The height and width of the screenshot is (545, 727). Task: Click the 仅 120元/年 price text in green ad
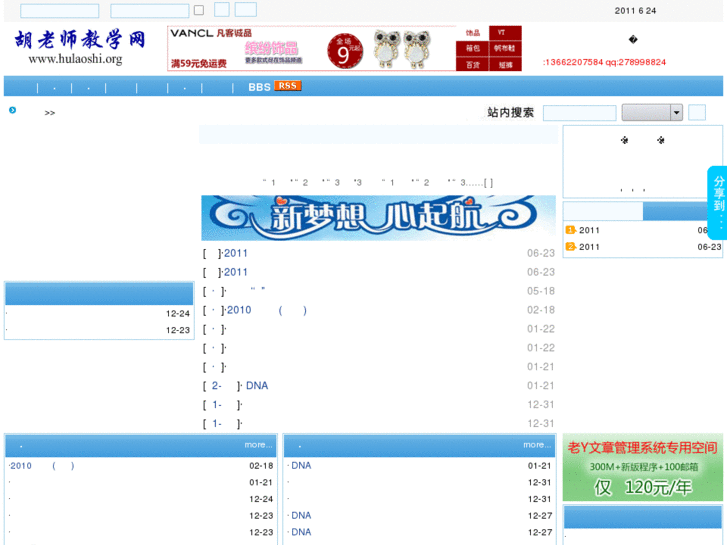[x=643, y=487]
